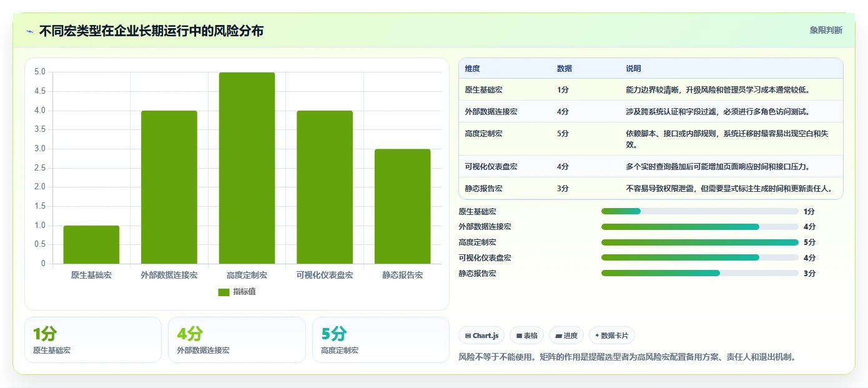Screen dimensions: 868x388
Task: Click the 静态报告宏 row description text
Action: click(729, 188)
